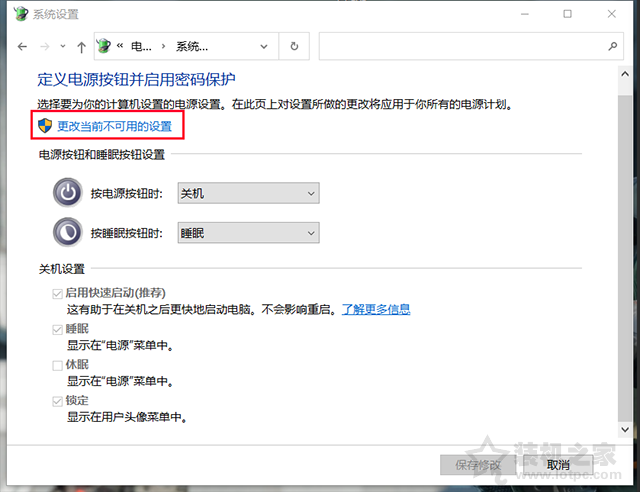Screen dimensions: 640x492
Task: Select the 系统... breadcrumb segment
Action: pyautogui.click(x=192, y=47)
